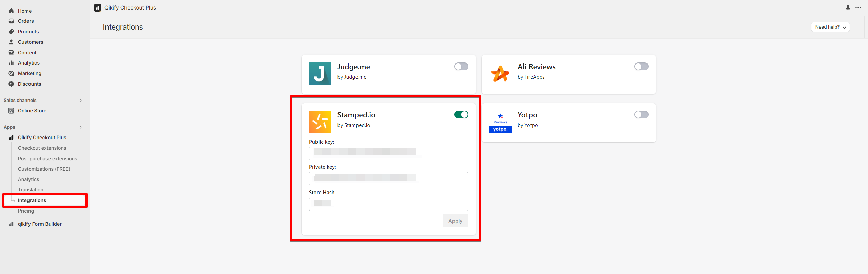
Task: Open Customizations (FREE)
Action: coord(44,169)
